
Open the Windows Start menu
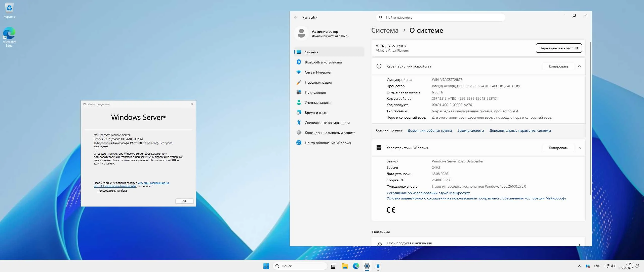(x=266, y=266)
